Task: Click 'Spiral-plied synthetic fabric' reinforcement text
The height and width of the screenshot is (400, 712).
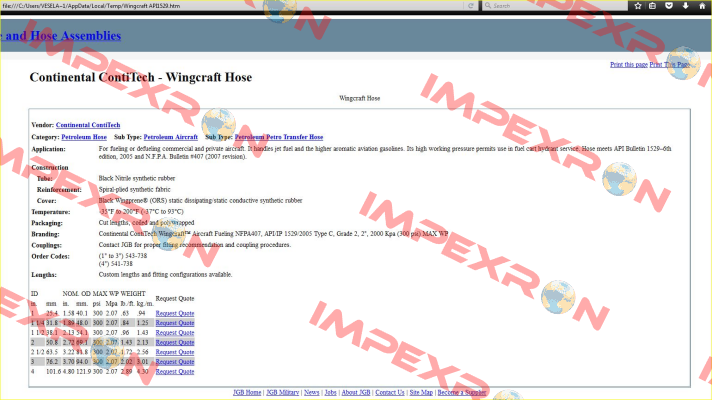Action: coord(134,189)
